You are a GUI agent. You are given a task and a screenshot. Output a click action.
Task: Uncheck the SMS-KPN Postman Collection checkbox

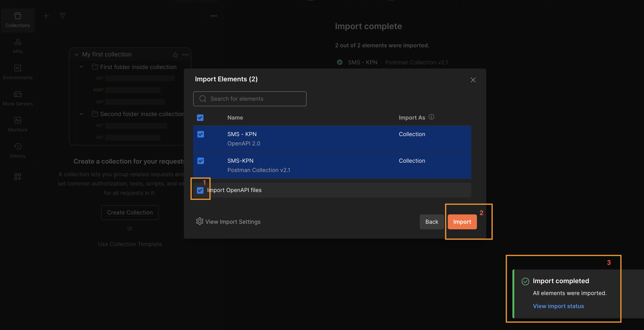[x=200, y=161]
